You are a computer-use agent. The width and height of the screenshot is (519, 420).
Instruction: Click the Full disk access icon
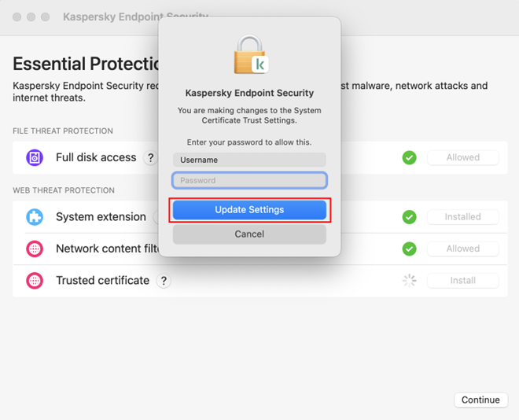pyautogui.click(x=35, y=157)
